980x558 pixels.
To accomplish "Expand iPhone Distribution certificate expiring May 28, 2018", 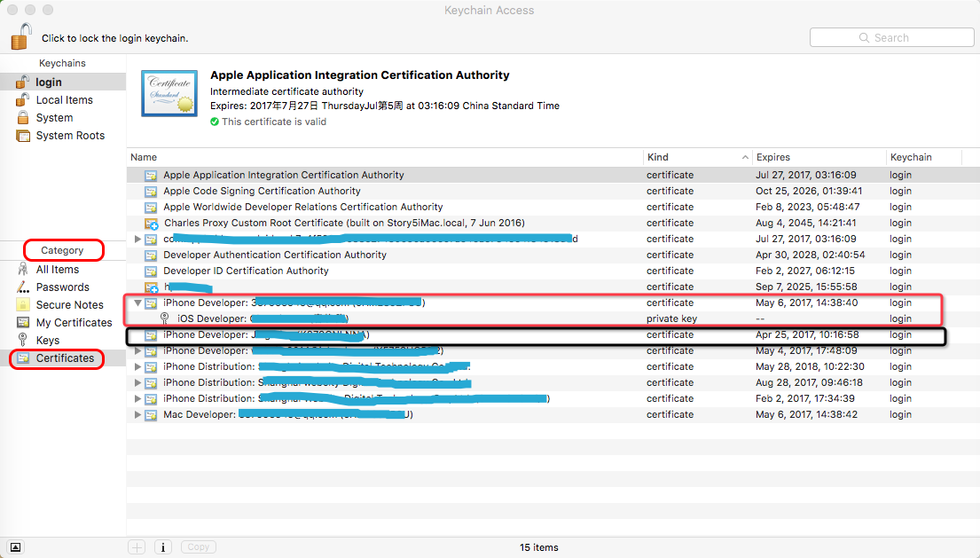I will pyautogui.click(x=137, y=366).
